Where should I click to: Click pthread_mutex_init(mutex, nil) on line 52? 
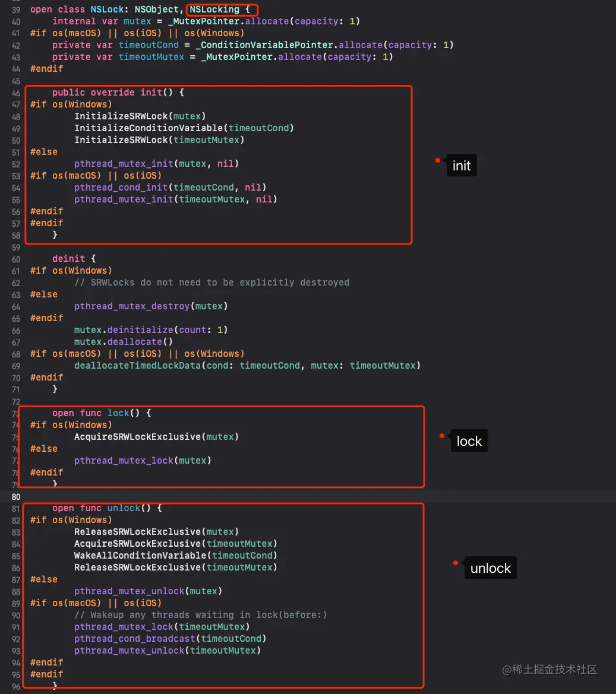click(156, 164)
